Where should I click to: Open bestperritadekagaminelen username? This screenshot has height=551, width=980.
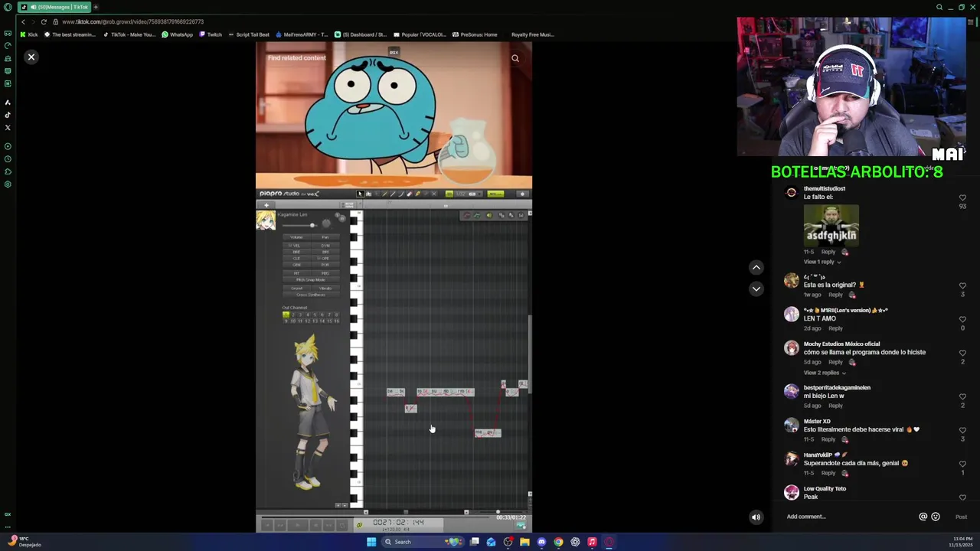click(837, 388)
